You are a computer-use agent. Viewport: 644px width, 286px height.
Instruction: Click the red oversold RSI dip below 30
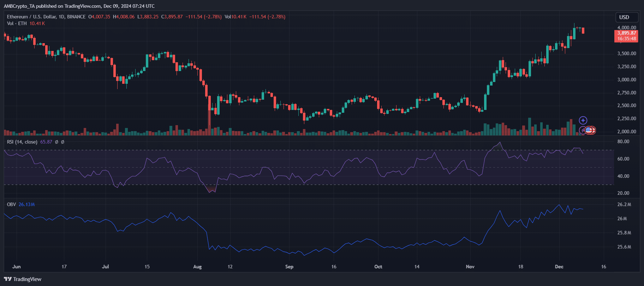tap(211, 189)
